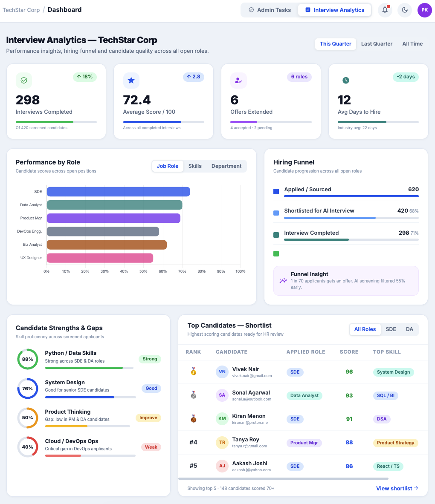Click the Data Analyst role tag
This screenshot has height=504, width=435.
(x=304, y=395)
